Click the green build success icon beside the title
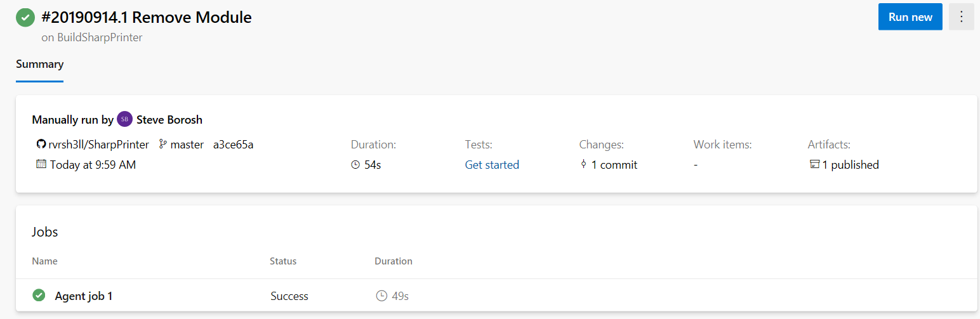 click(x=25, y=17)
